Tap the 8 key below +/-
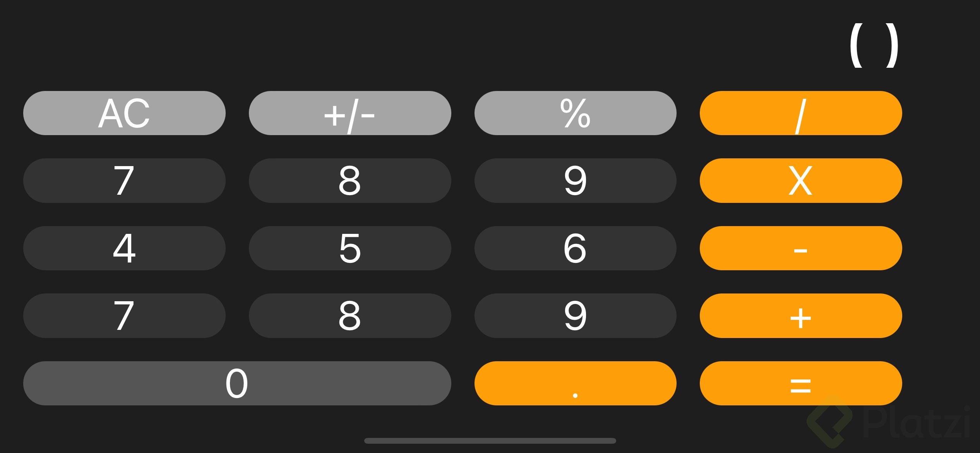Screen dimensions: 980x453 point(350,180)
